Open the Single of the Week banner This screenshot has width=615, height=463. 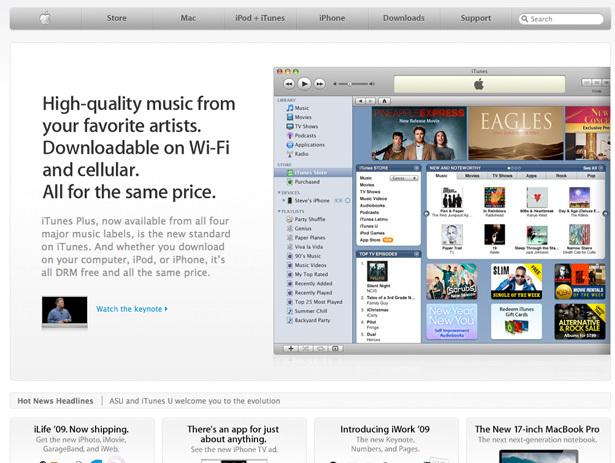point(517,281)
